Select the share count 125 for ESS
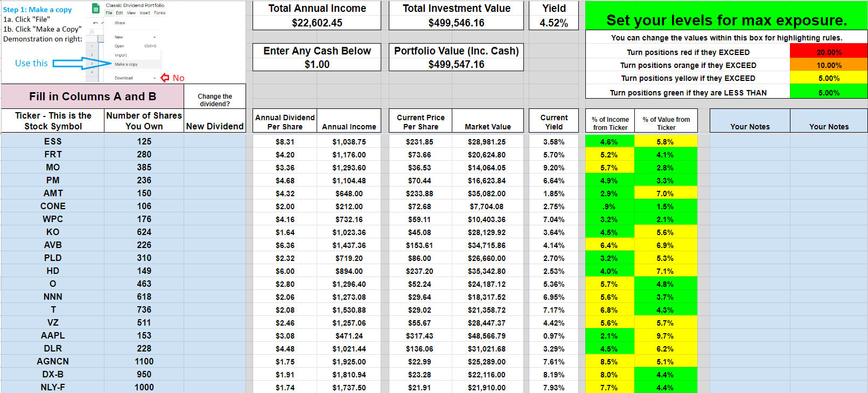 [x=144, y=141]
